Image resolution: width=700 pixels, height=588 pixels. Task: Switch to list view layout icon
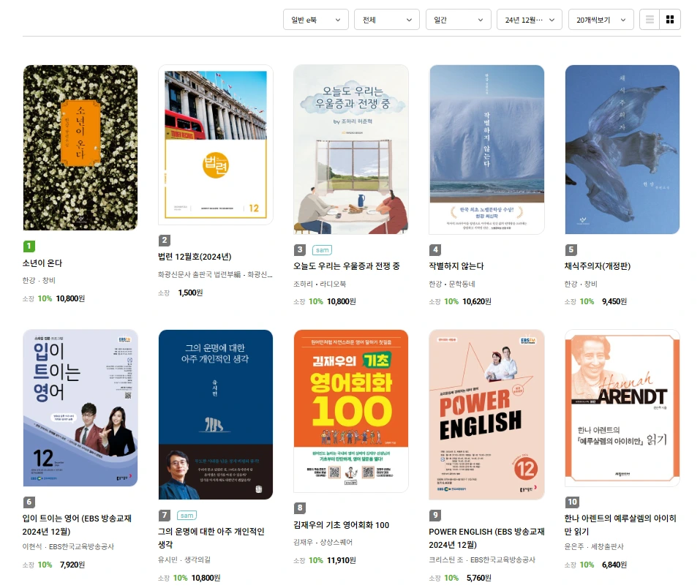pos(650,20)
